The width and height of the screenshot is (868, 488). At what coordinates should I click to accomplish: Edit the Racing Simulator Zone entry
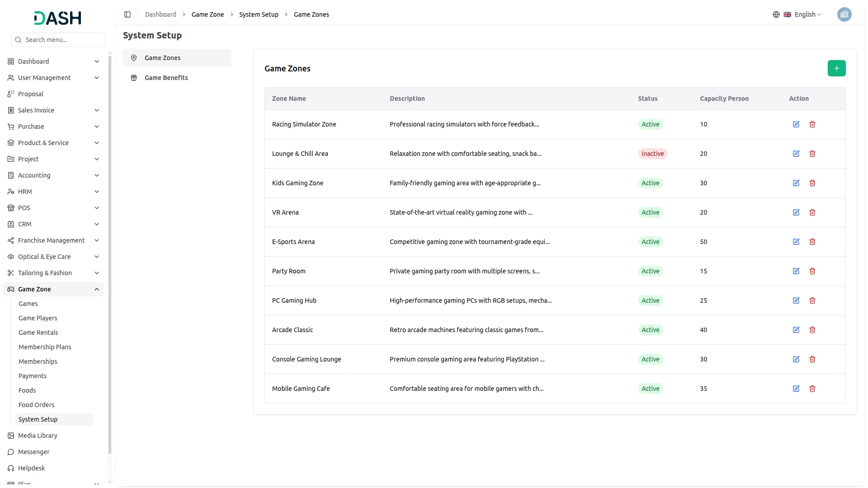(796, 124)
